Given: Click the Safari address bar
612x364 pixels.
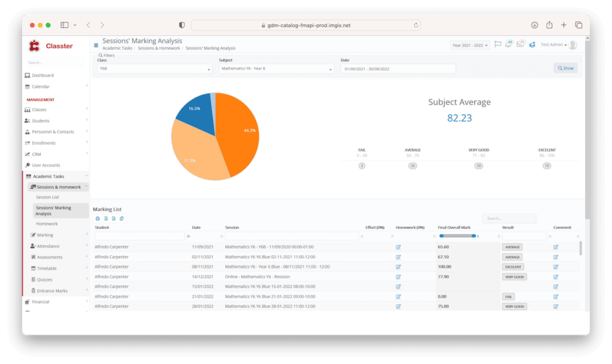Looking at the screenshot, I should [306, 25].
